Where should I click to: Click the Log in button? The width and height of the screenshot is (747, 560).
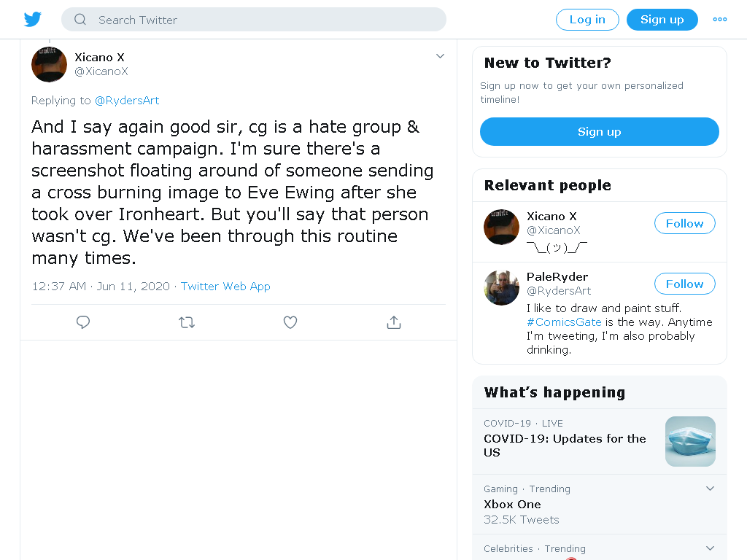click(x=587, y=20)
